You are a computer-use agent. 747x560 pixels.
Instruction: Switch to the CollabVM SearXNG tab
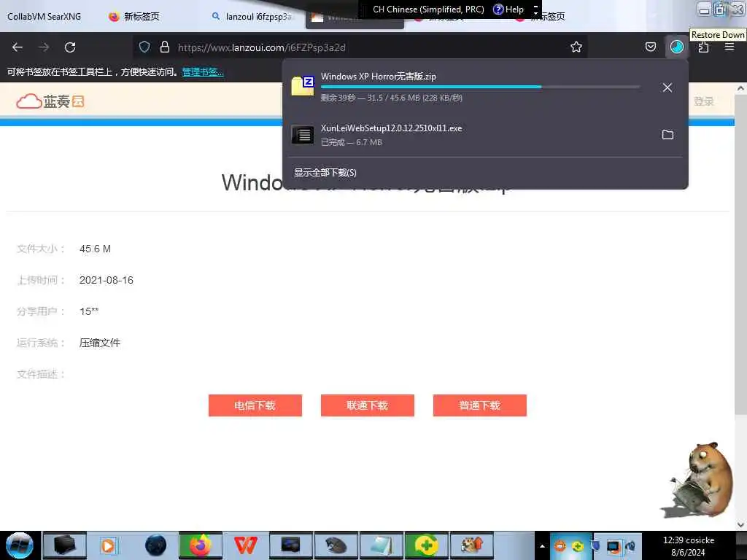click(44, 17)
